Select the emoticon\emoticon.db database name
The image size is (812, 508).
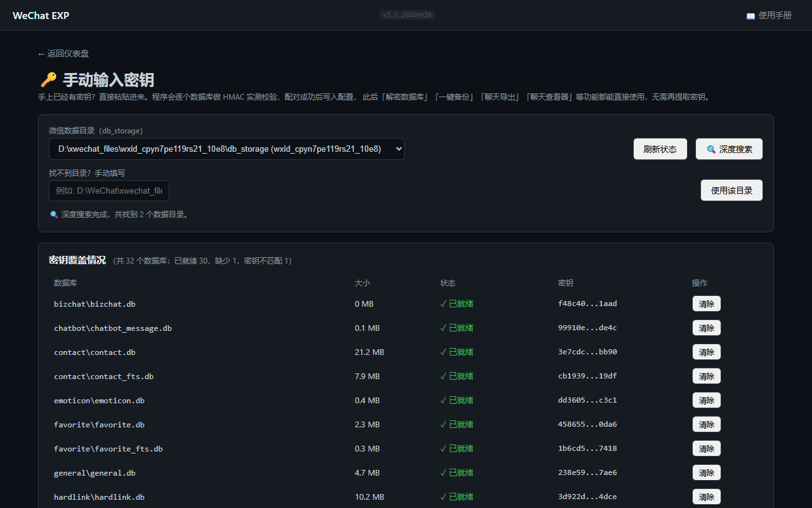(99, 401)
